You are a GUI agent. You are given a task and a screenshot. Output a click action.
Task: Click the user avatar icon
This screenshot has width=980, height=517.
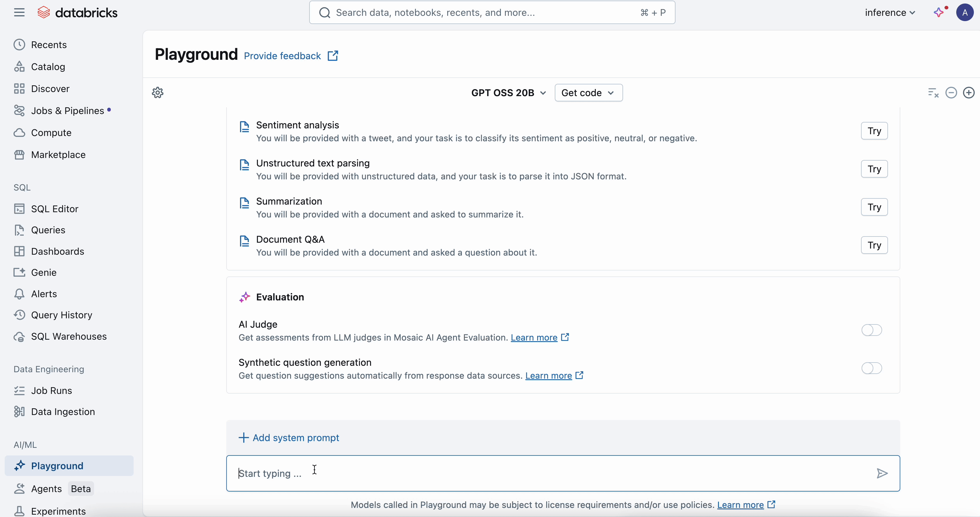[964, 13]
